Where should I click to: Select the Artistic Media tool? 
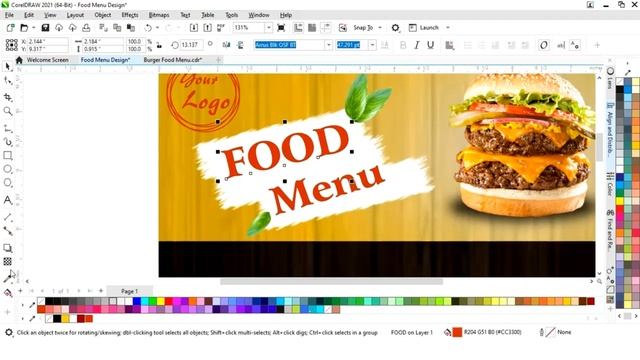(x=8, y=142)
